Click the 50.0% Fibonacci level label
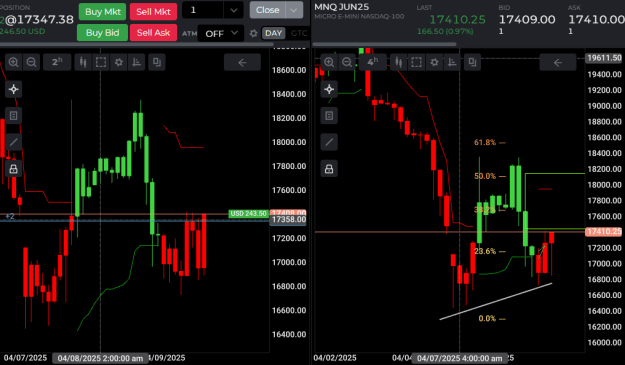Screen dimensions: 625x365 (485, 176)
